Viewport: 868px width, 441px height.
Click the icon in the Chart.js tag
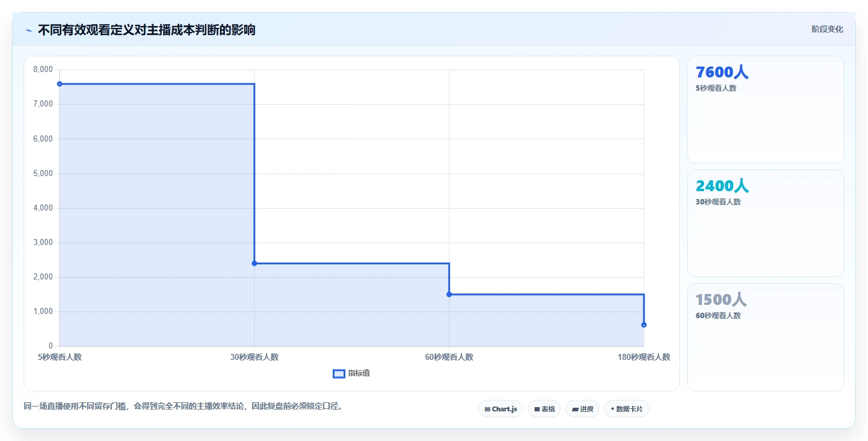pyautogui.click(x=488, y=410)
